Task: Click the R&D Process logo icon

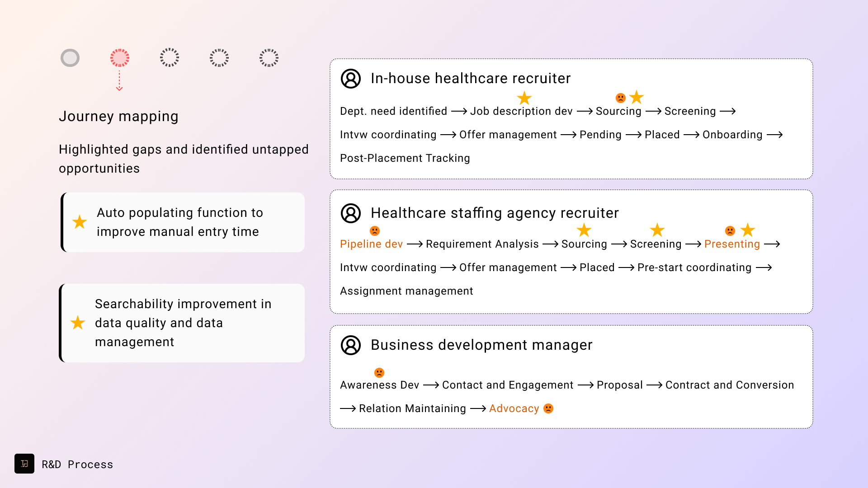Action: click(24, 464)
